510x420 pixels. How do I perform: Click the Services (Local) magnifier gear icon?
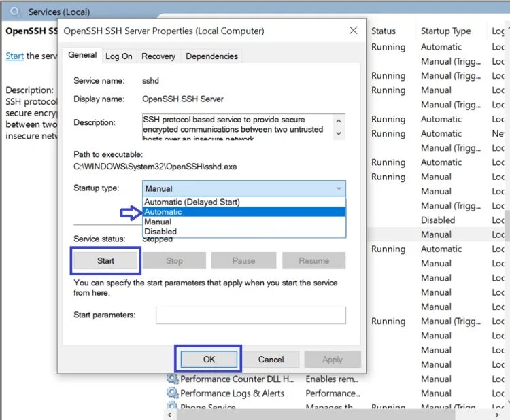15,12
